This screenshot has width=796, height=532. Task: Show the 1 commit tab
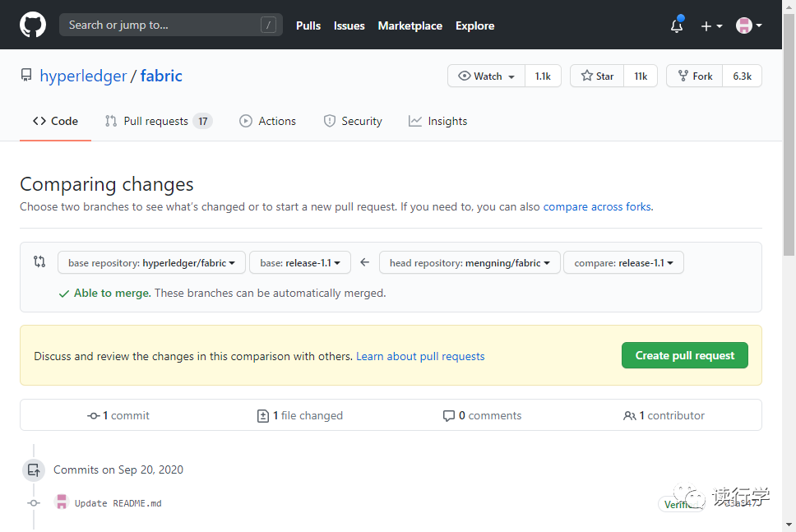tap(118, 416)
